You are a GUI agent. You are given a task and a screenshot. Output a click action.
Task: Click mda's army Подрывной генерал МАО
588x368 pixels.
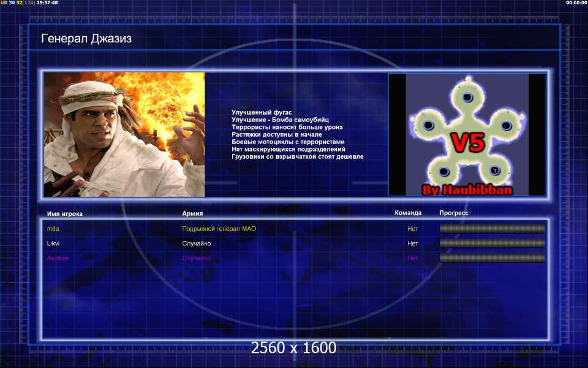pos(219,229)
